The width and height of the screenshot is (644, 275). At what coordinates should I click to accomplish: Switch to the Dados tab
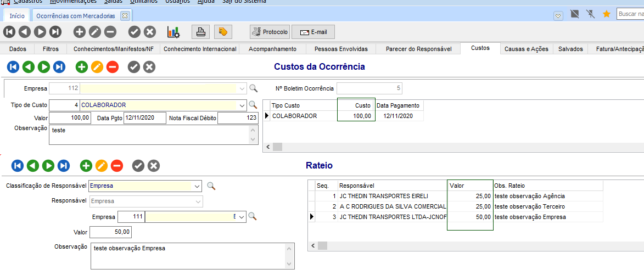pyautogui.click(x=18, y=49)
